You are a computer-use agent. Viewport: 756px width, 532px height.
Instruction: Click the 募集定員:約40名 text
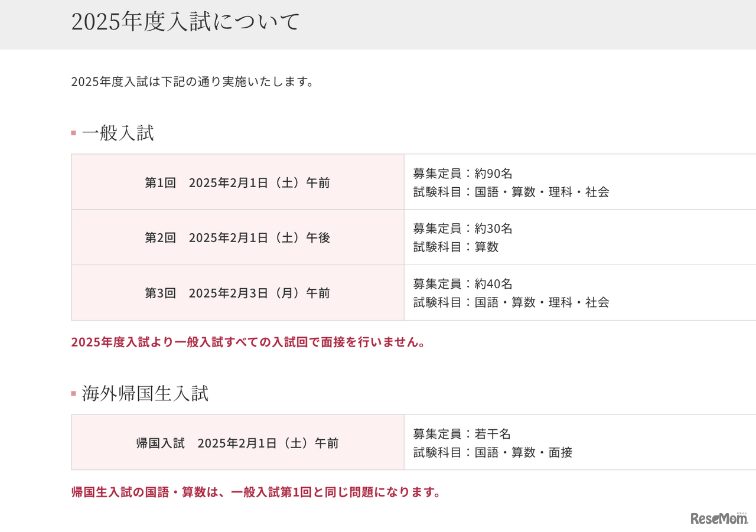(x=462, y=284)
